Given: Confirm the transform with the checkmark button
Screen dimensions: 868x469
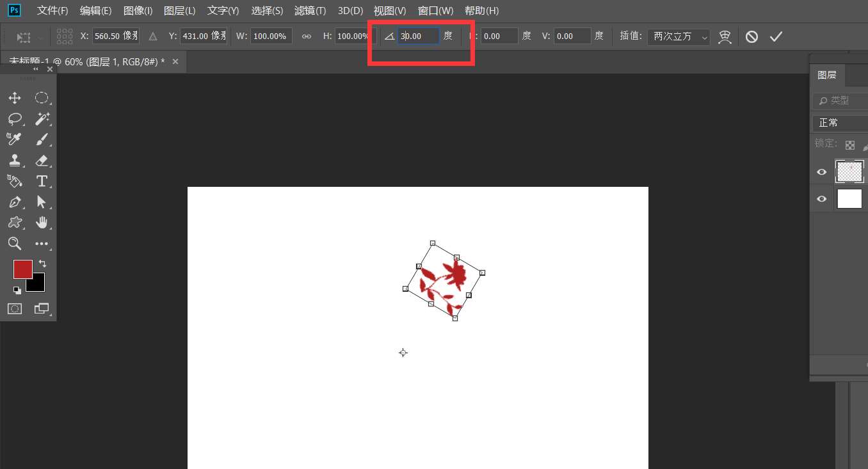Looking at the screenshot, I should click(776, 36).
